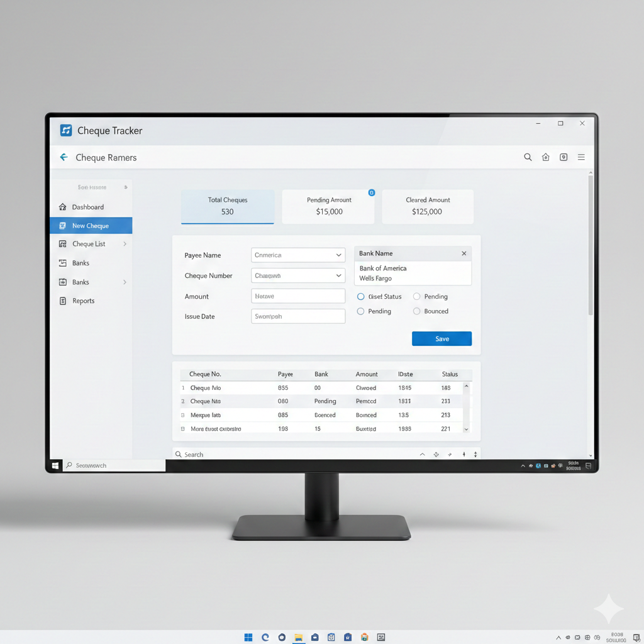Open the Reports sidebar item
Image resolution: width=644 pixels, height=644 pixels.
[82, 301]
